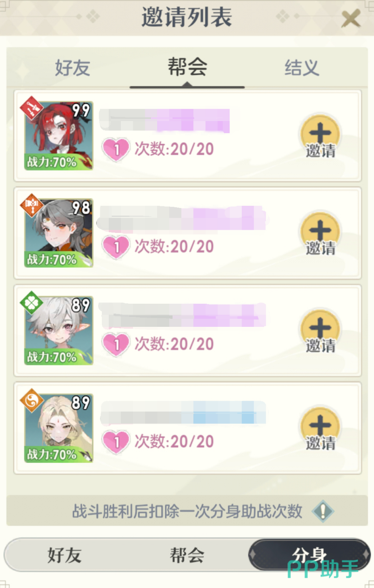
Task: Tap the info exclamation diamond icon
Action: coord(323,511)
